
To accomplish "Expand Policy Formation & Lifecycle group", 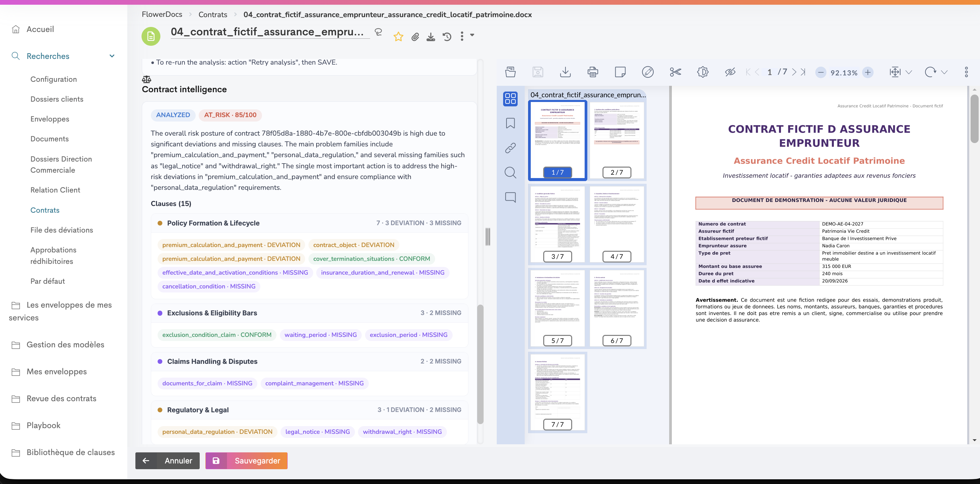I will (309, 223).
